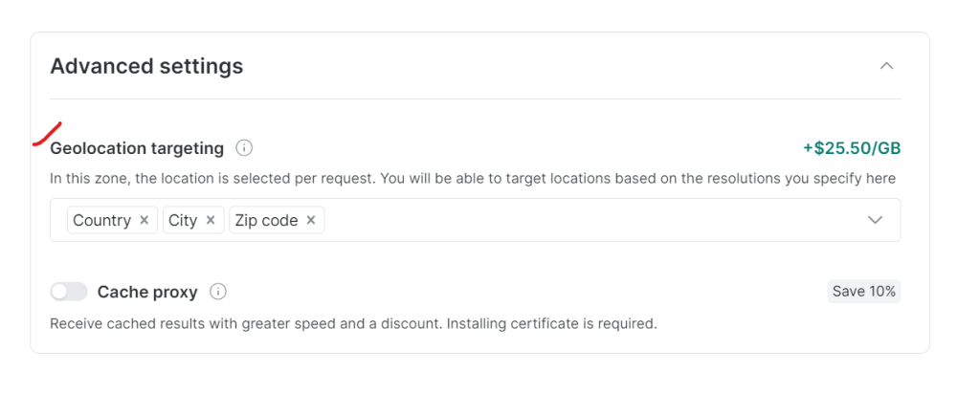980x394 pixels.
Task: Click the Zip code tag label
Action: click(266, 220)
